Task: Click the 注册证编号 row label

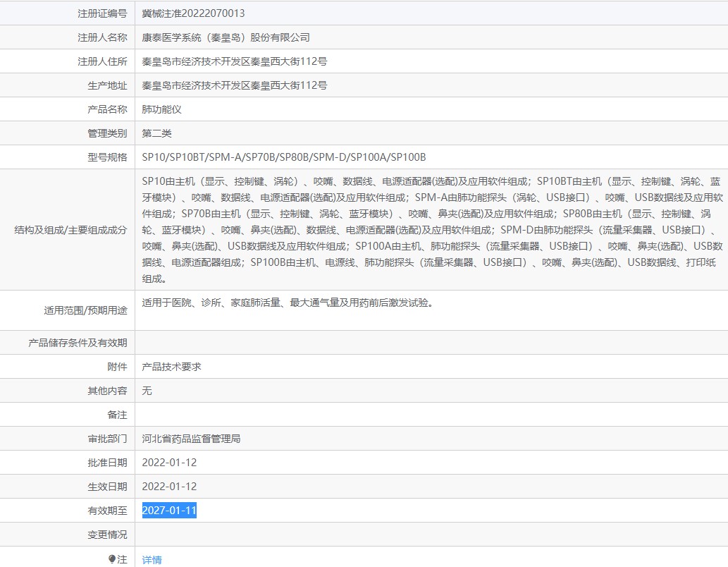Action: pyautogui.click(x=102, y=13)
